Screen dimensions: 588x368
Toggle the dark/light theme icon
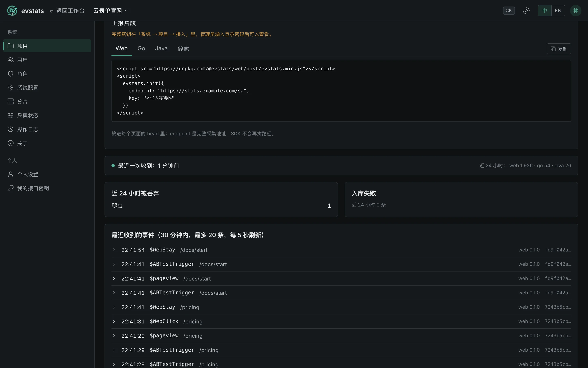[x=526, y=11]
